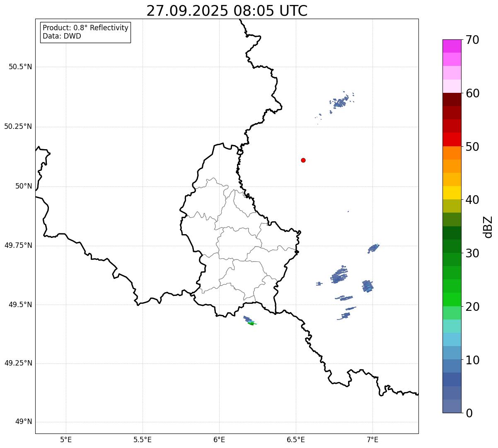This screenshot has width=498, height=448.
Task: Select the yellow 40 dBZ colorbar segment
Action: coord(452,193)
